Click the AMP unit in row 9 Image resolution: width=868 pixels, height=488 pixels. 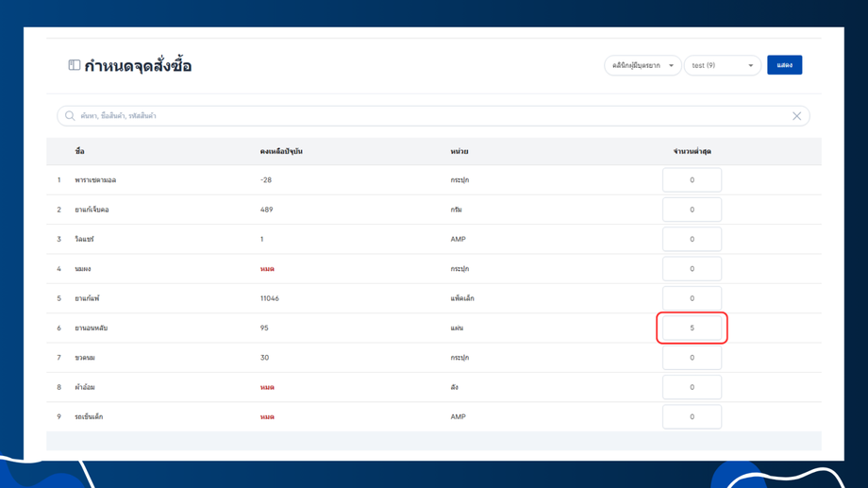click(x=458, y=416)
